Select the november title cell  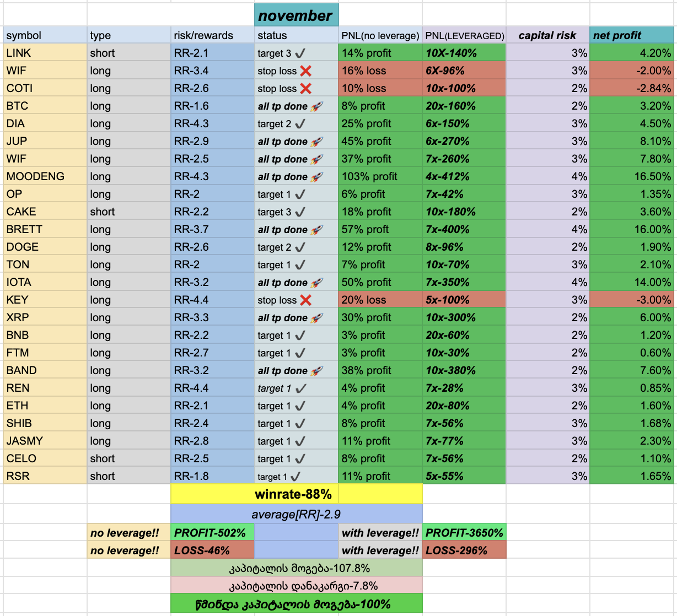(x=297, y=15)
